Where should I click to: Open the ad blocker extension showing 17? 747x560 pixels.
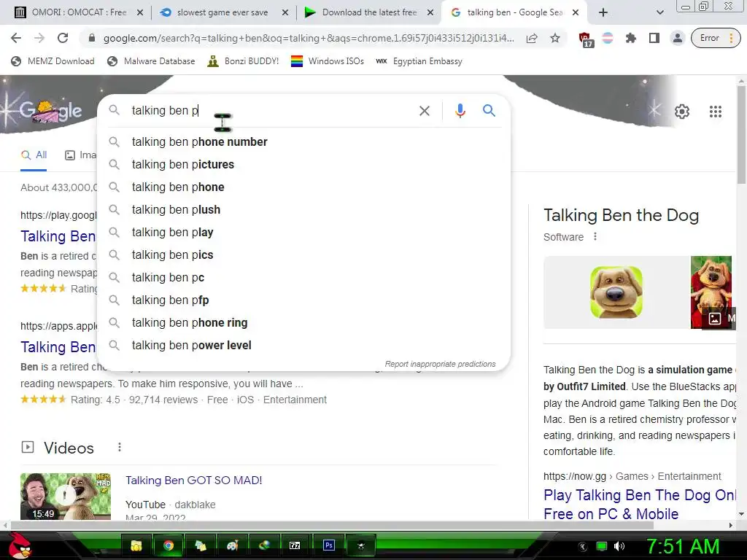pos(585,39)
